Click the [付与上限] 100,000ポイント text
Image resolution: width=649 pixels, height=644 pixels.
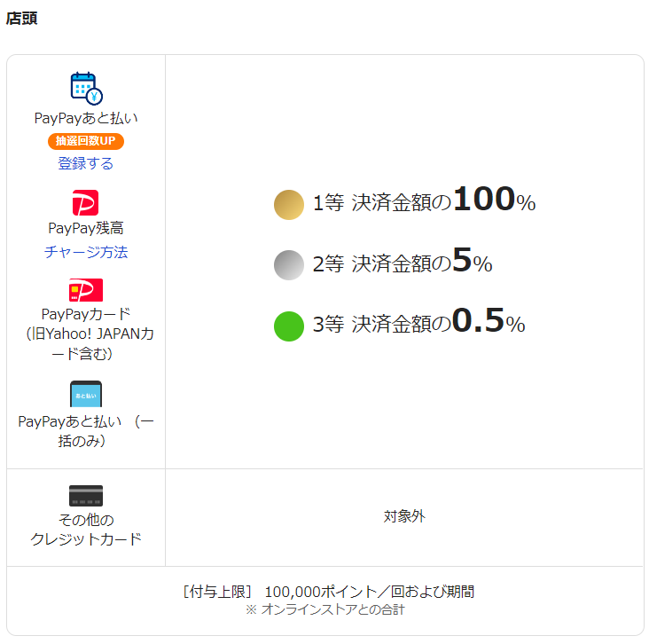click(328, 592)
